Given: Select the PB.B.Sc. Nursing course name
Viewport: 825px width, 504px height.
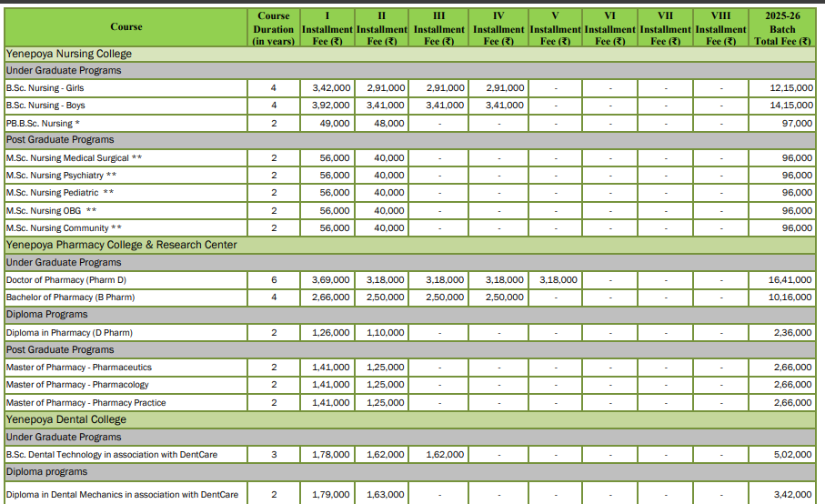Looking at the screenshot, I should coord(43,123).
